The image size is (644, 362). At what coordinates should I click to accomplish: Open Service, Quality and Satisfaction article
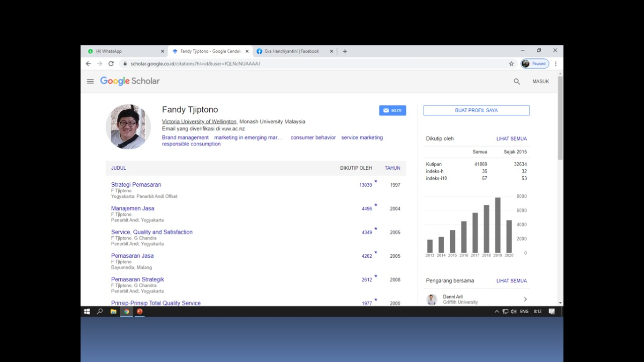(x=152, y=232)
